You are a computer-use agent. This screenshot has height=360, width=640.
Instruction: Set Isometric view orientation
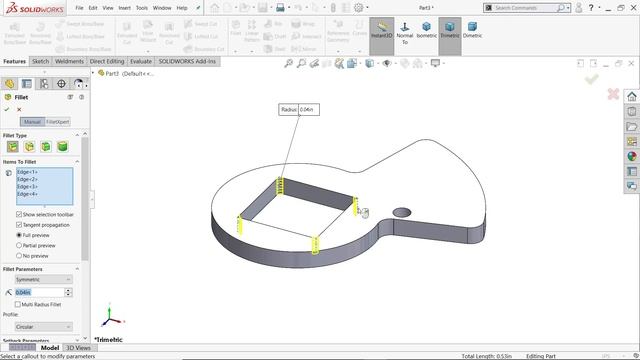pyautogui.click(x=427, y=30)
